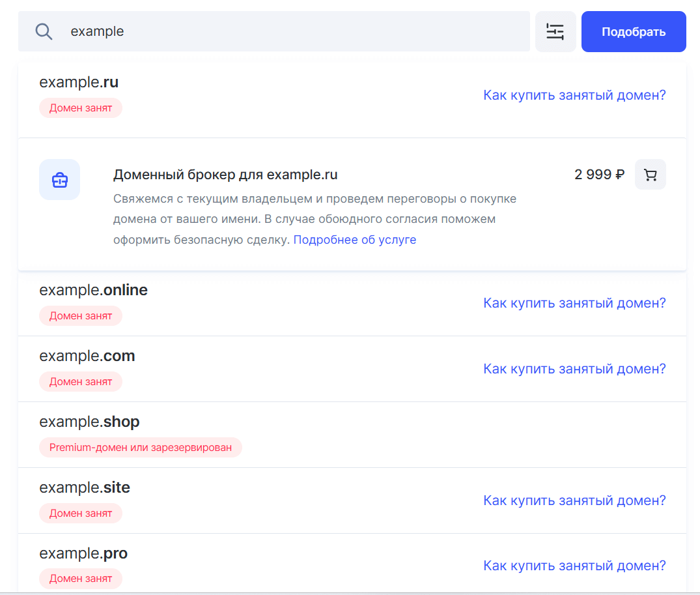Open "Как купить занятый домен?" for example.site
The width and height of the screenshot is (700, 595).
[574, 501]
